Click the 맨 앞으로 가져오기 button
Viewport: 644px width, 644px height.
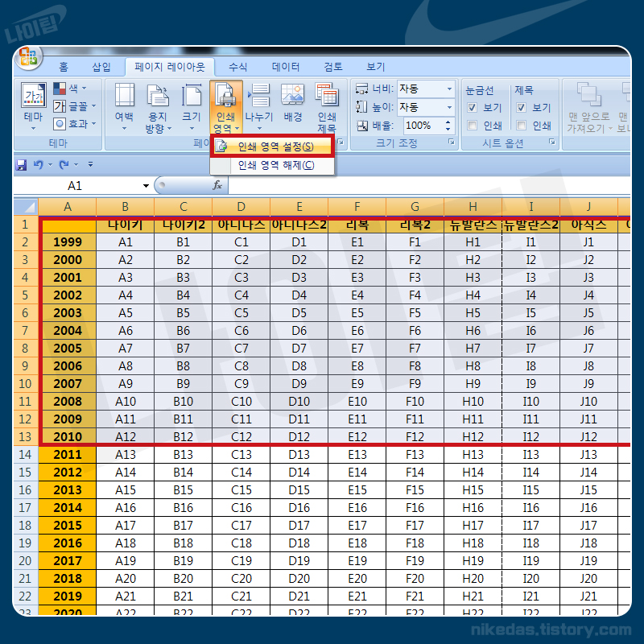(x=589, y=108)
